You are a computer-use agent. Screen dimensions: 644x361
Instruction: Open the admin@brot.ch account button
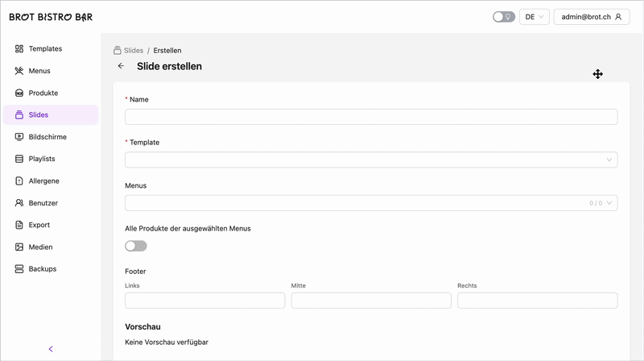[x=592, y=17]
